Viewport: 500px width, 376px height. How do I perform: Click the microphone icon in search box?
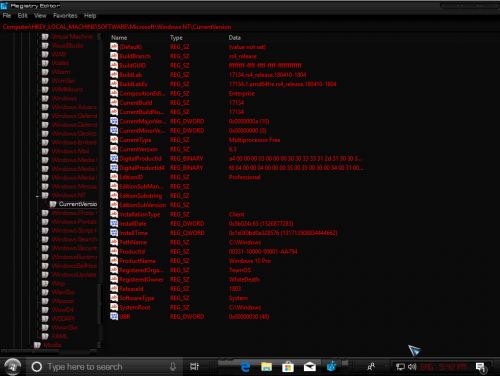173,367
